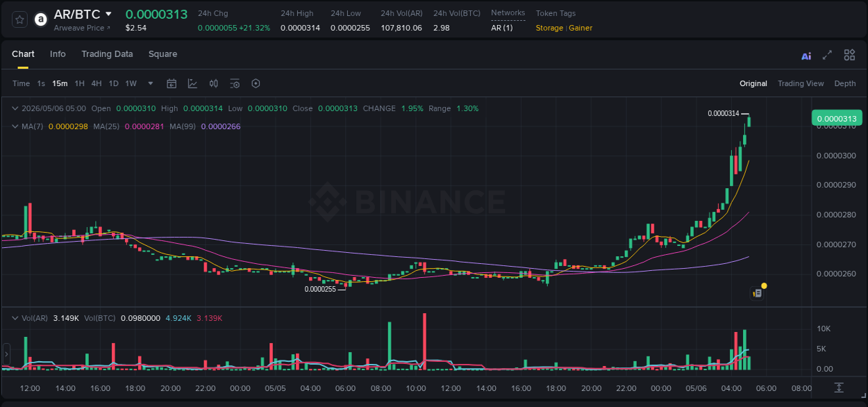Click the 24h Low value 0.0000255
The height and width of the screenshot is (407, 868).
click(x=350, y=28)
